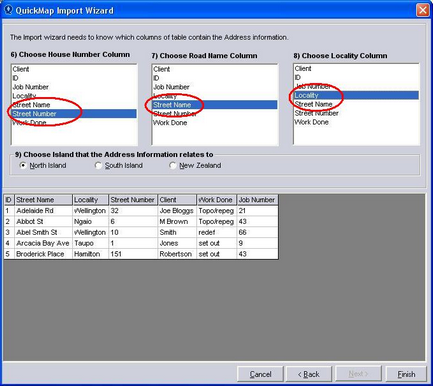Viewport: 433px width, 386px height.
Task: Choose Street Number in House Number Column list
Action: click(x=74, y=114)
